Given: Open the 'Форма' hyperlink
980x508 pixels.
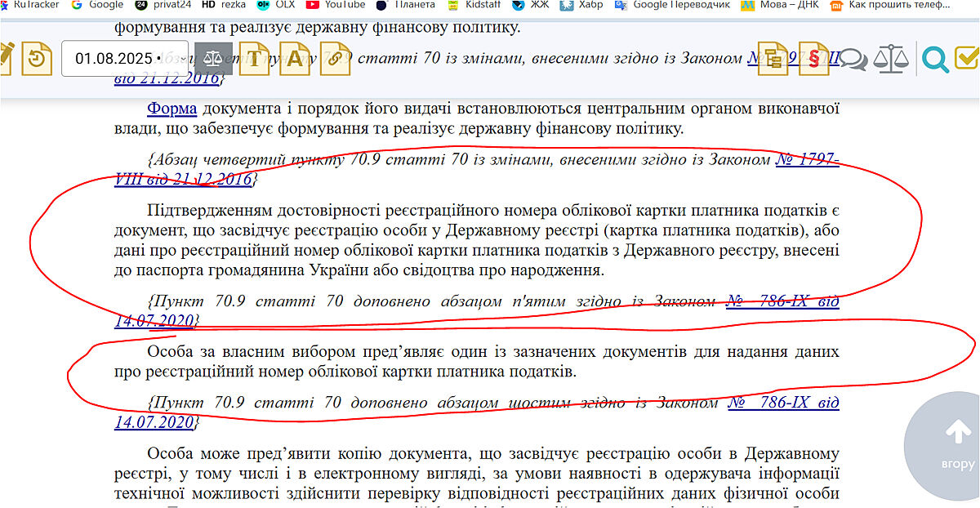Looking at the screenshot, I should 171,109.
